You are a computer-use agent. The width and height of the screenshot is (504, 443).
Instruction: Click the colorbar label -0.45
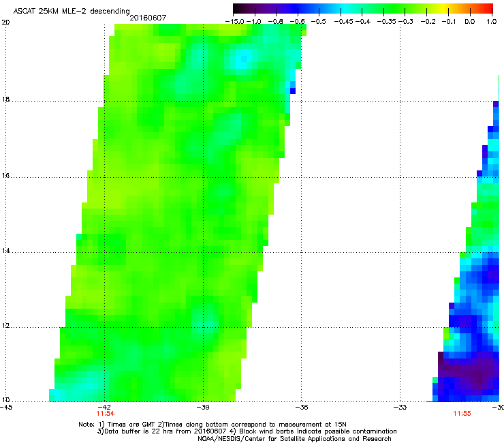point(344,22)
